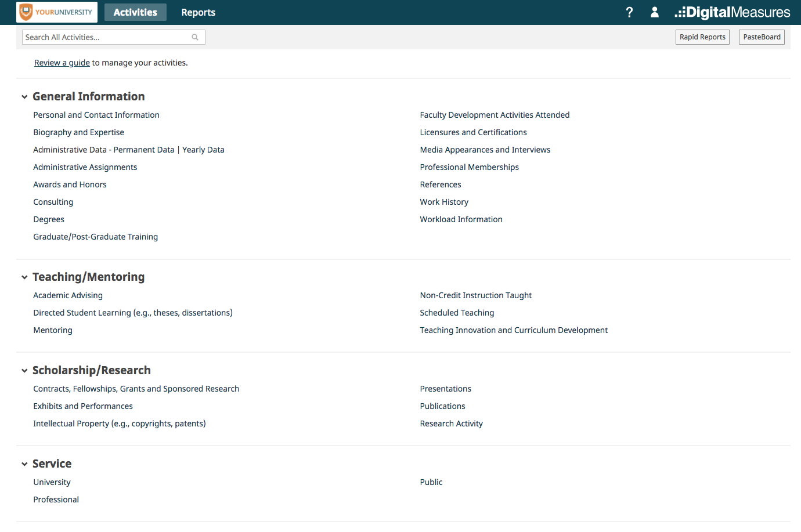Open the Yearly Data link

point(203,150)
